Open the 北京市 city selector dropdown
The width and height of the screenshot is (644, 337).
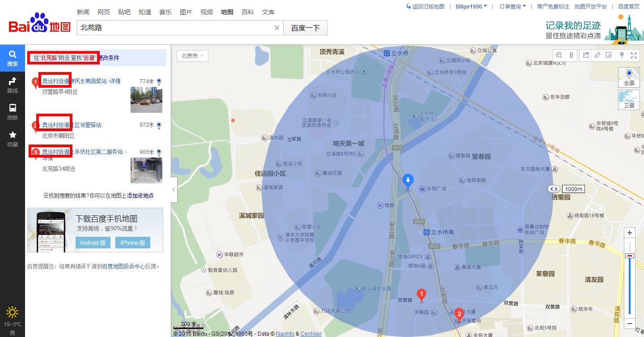[193, 56]
